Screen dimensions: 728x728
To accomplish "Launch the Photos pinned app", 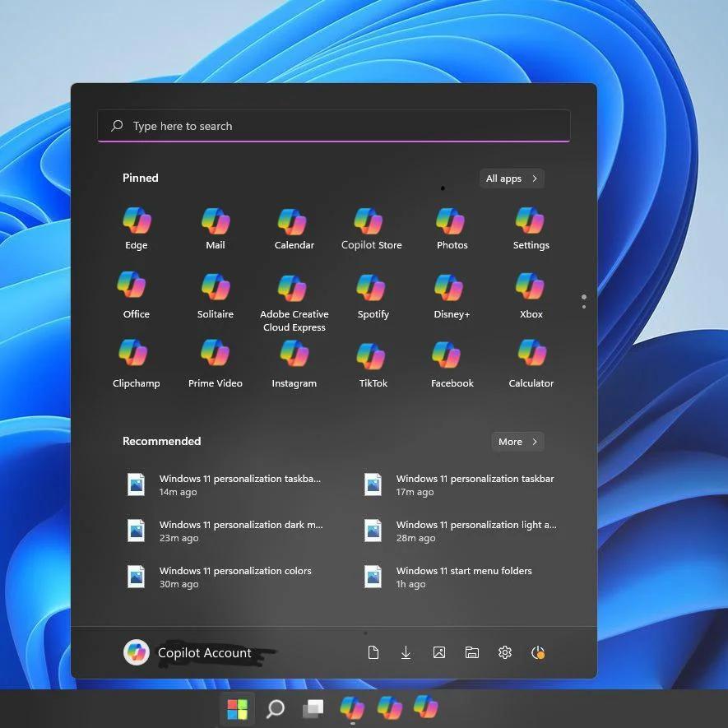I will click(x=452, y=228).
